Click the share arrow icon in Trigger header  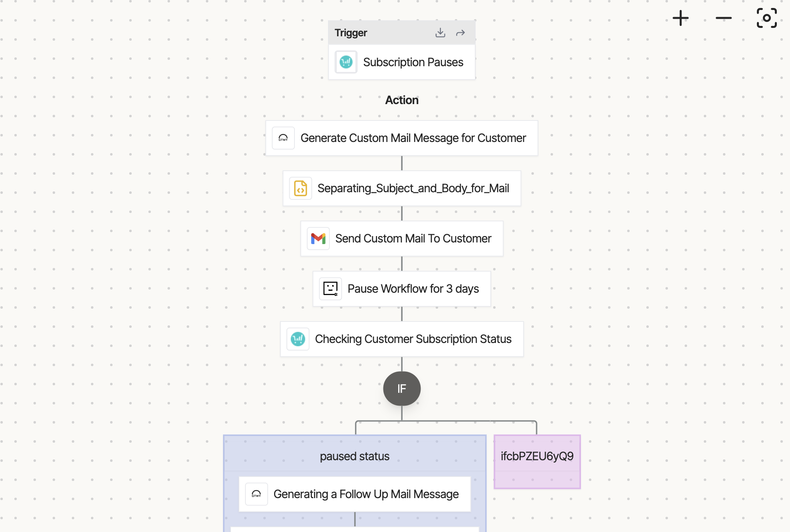[x=460, y=33]
